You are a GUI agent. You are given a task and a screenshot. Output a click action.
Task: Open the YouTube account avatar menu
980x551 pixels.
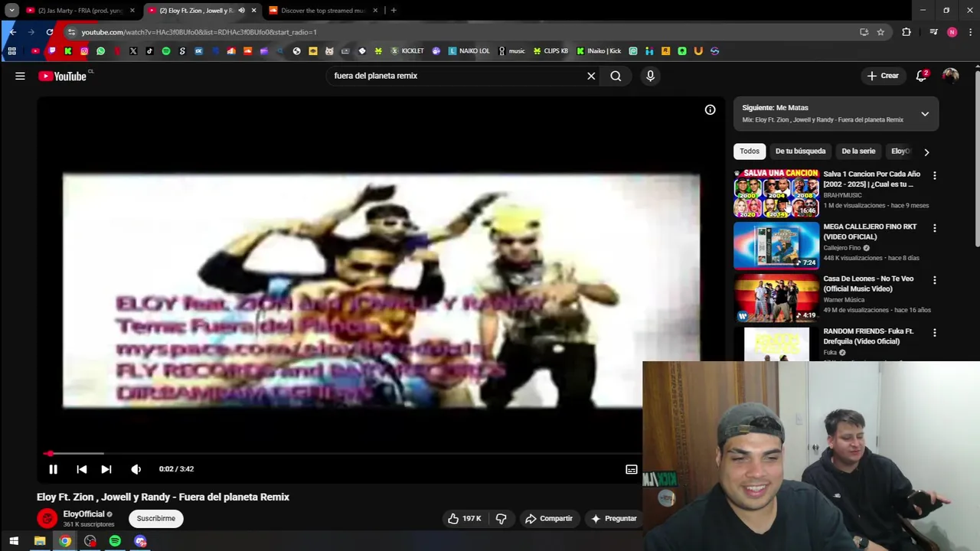(950, 76)
